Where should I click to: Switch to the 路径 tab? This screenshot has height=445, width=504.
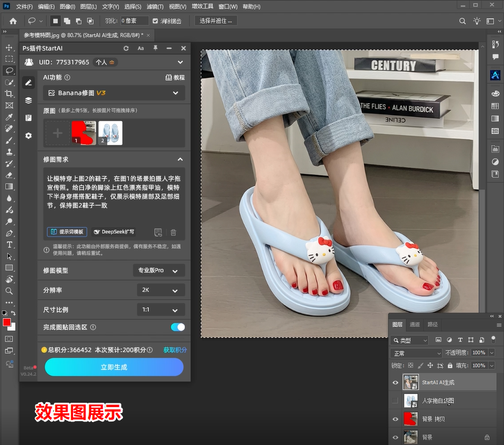click(x=432, y=324)
